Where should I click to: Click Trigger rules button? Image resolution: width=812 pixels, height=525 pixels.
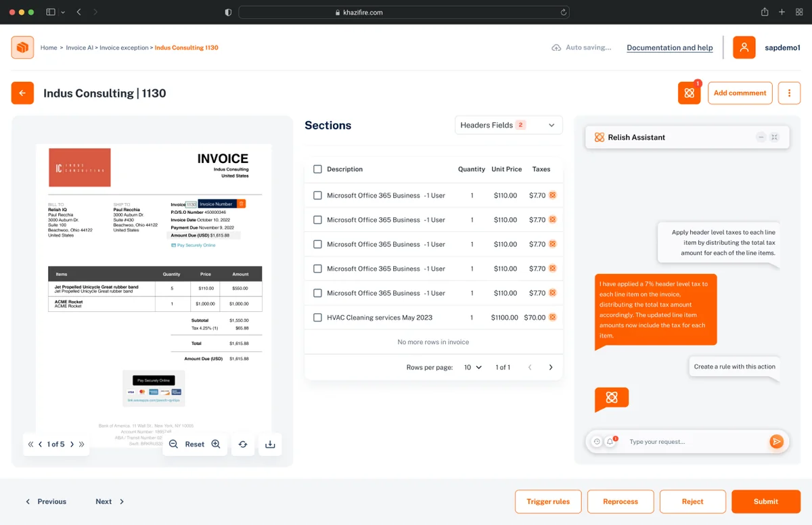pos(548,501)
